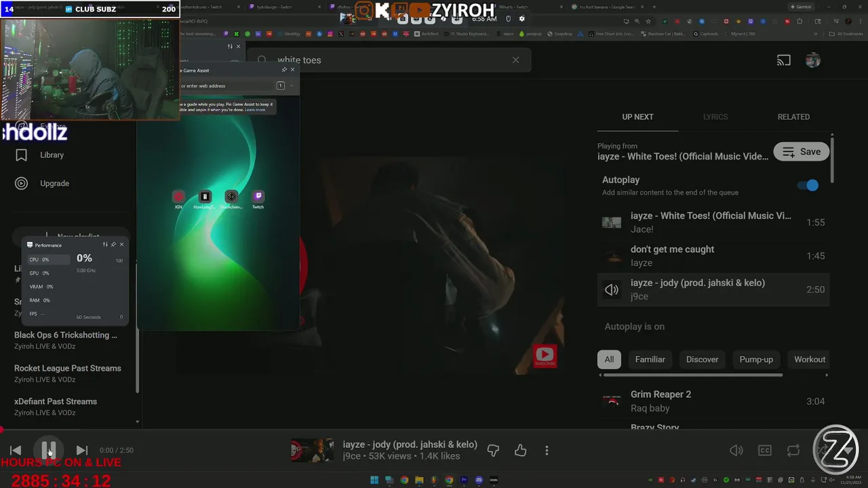
Task: Select the FPS row in Performance widget
Action: [x=47, y=314]
